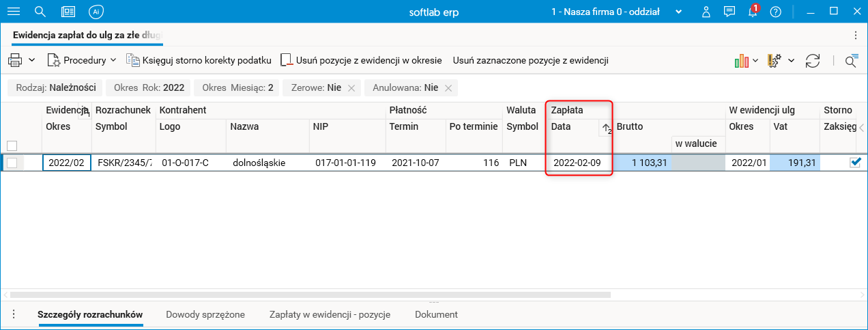Open notifications bell with red badge
The image size is (868, 330).
point(753,12)
